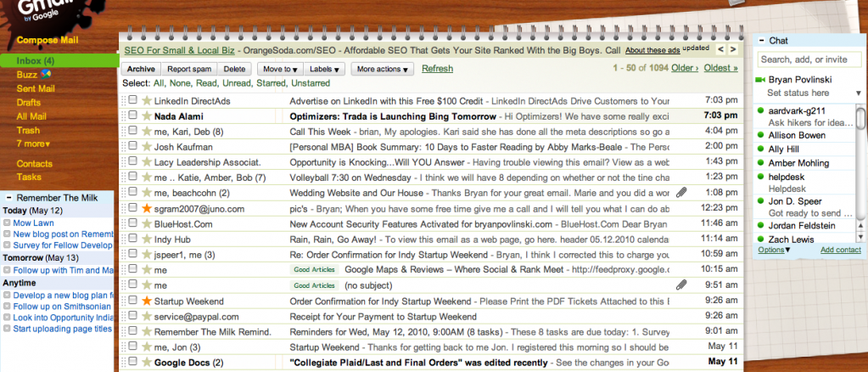The image size is (868, 372).
Task: Star the jspeer1, me (3) email
Action: tap(147, 255)
